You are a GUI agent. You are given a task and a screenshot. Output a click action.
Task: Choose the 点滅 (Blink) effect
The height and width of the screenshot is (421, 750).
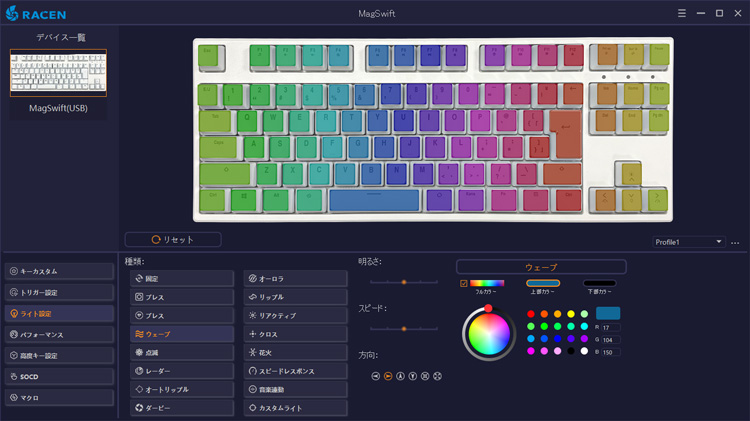(180, 353)
